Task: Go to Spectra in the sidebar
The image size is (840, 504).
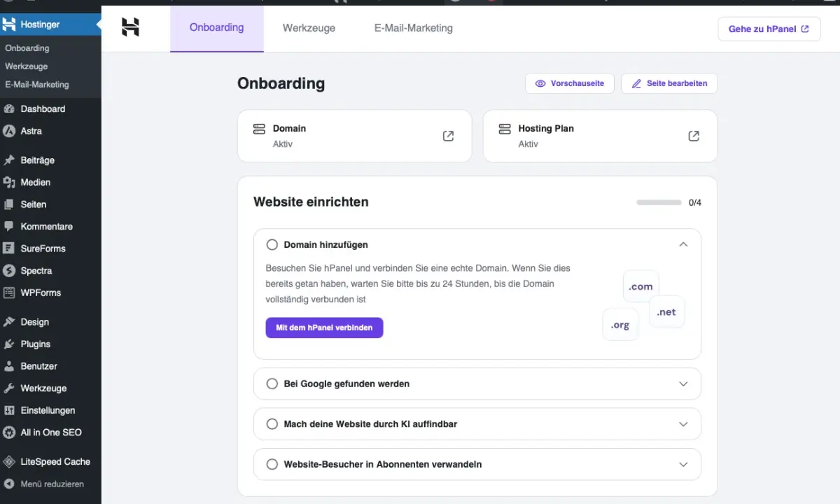Action: click(x=36, y=271)
